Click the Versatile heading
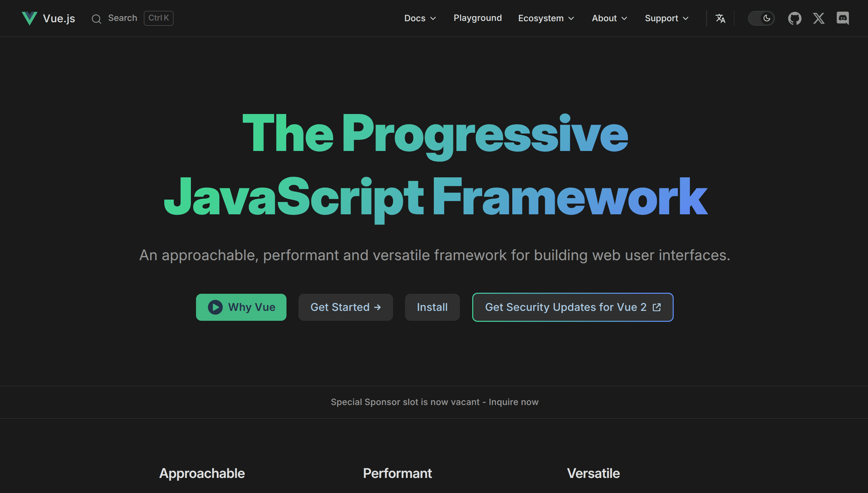Screen dimensions: 868x493 point(594,473)
